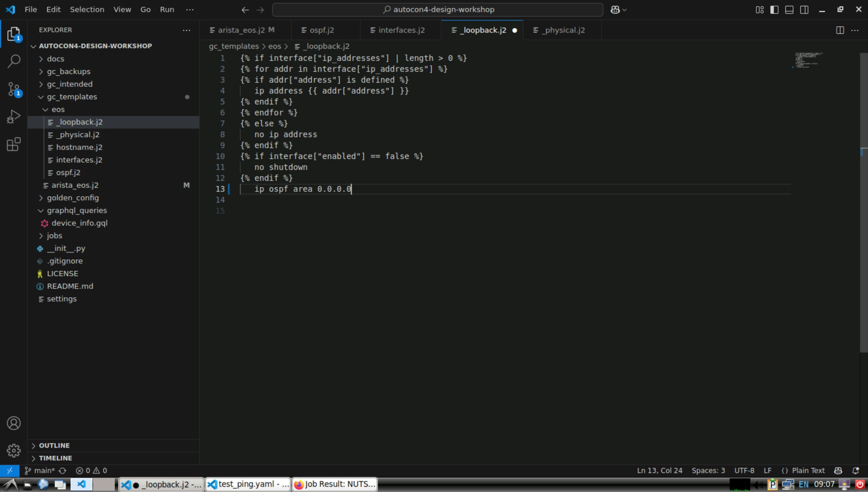868x492 pixels.
Task: Switch to the ospf.j2 tab
Action: (x=321, y=30)
